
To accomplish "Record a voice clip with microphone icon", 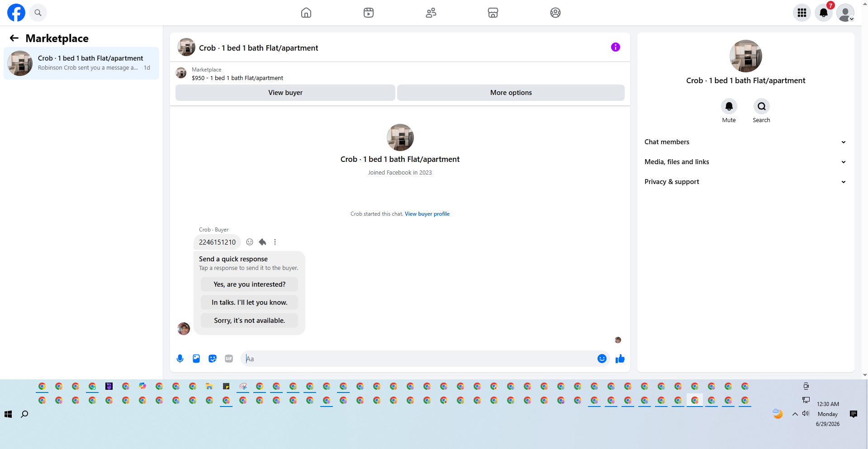I will 180,359.
